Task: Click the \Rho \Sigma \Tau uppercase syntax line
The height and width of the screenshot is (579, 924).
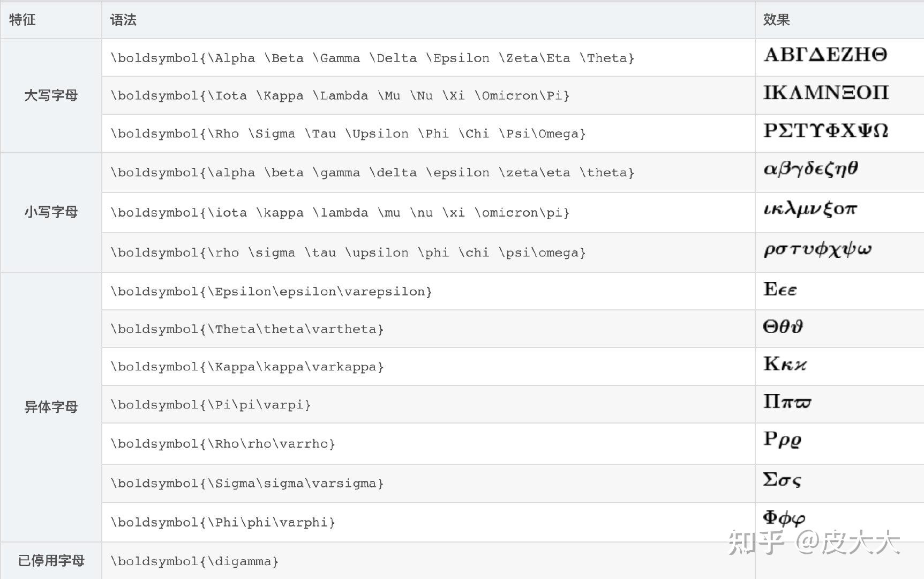Action: click(348, 133)
